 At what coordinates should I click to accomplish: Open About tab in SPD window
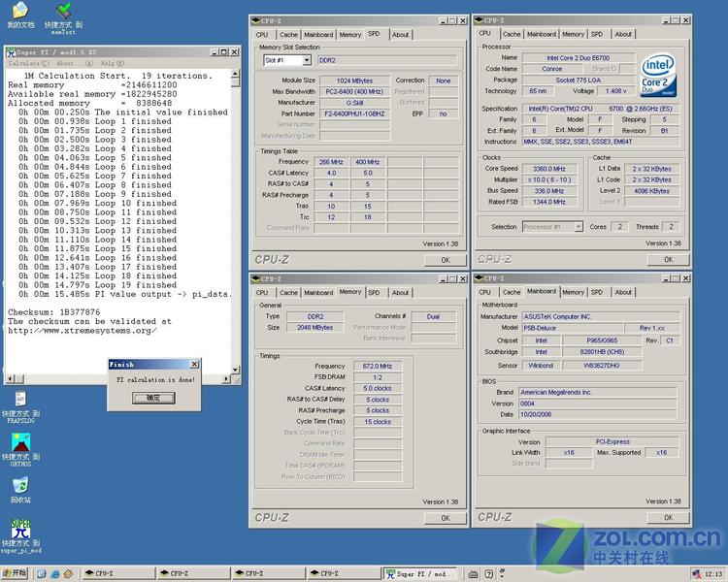tap(400, 34)
